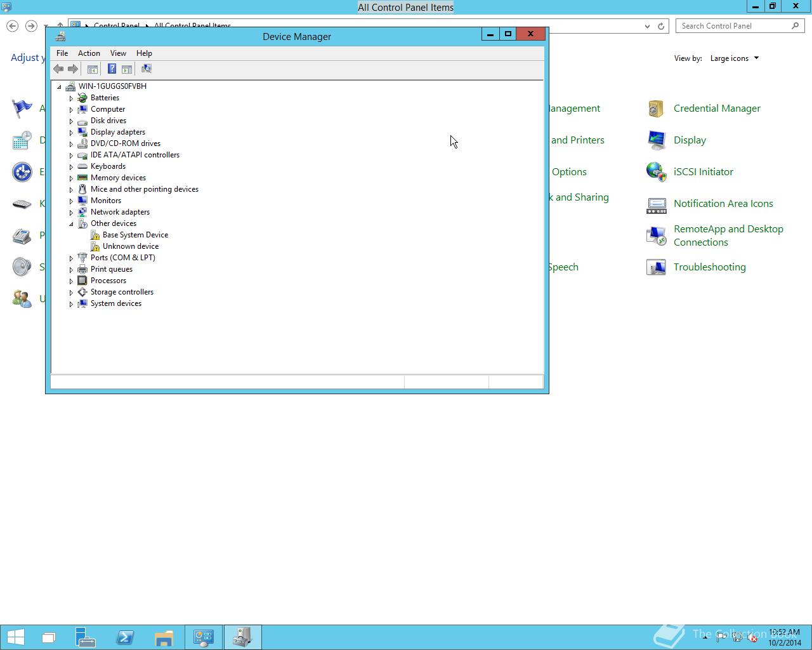Click the blue Help question-mark toolbar icon
This screenshot has width=812, height=650.
click(112, 69)
